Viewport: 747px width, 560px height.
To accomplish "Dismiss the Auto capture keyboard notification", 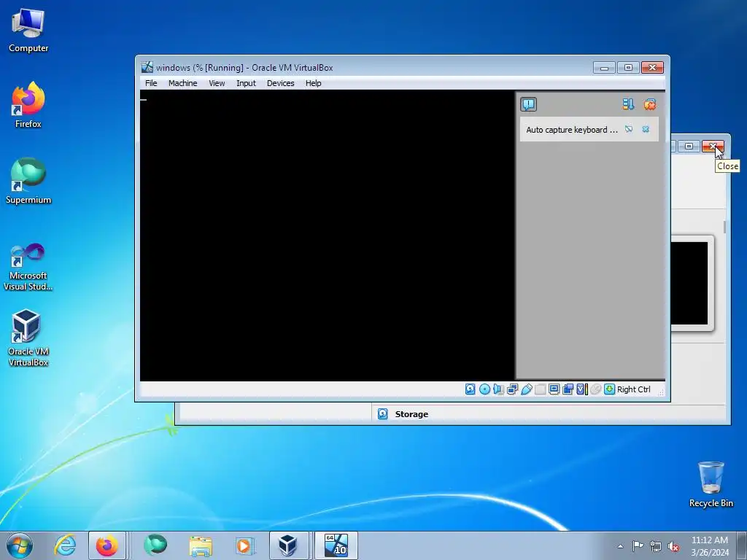I will [x=646, y=129].
